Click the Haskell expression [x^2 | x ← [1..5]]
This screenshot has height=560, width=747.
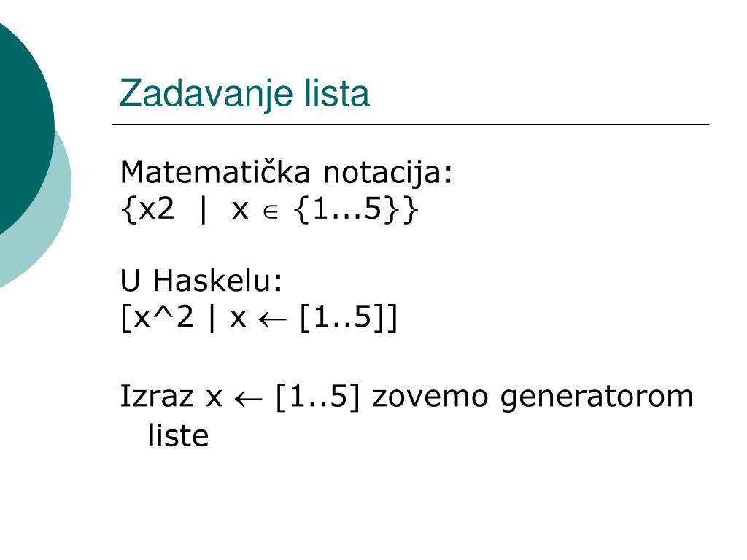259,318
